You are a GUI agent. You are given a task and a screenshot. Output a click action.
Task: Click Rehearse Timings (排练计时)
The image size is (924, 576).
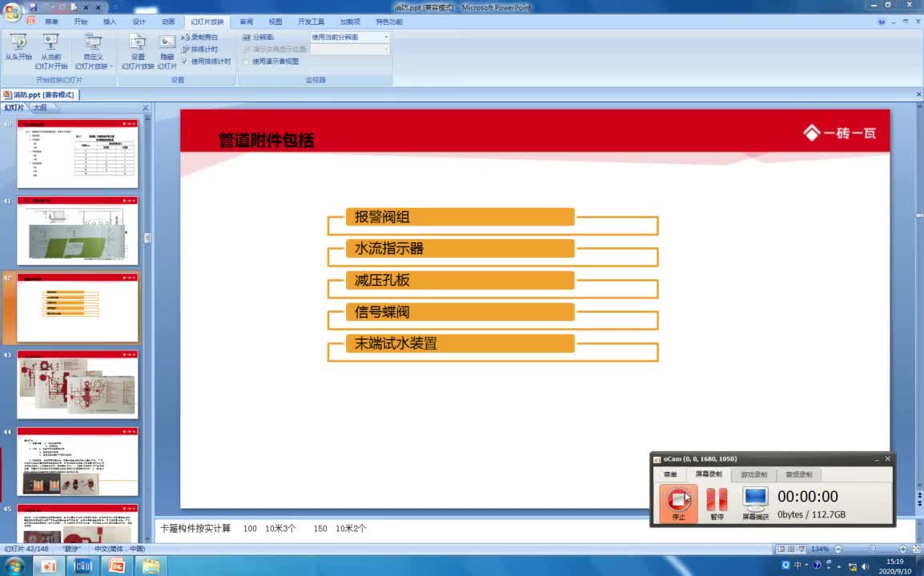[199, 50]
